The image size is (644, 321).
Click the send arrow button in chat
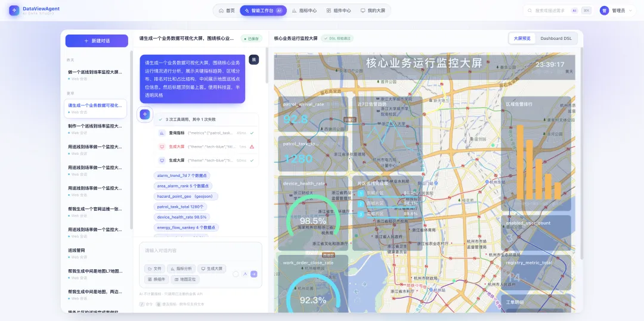point(254,275)
